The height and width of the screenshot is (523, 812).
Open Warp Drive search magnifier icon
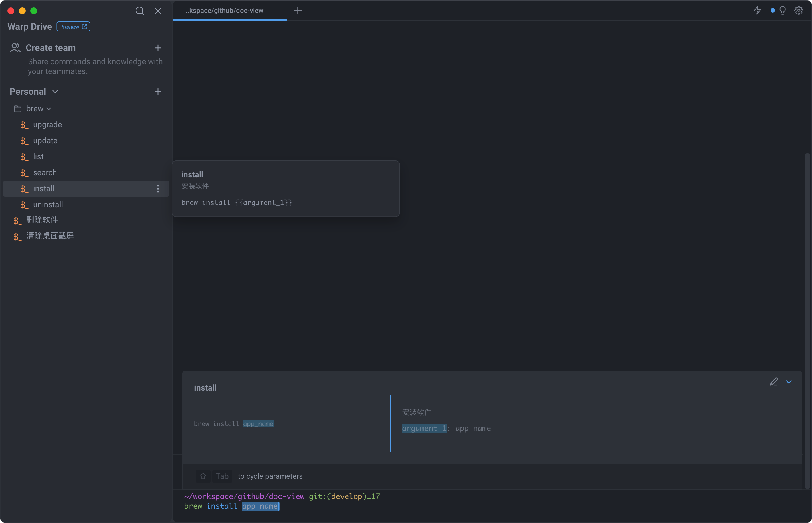point(140,11)
